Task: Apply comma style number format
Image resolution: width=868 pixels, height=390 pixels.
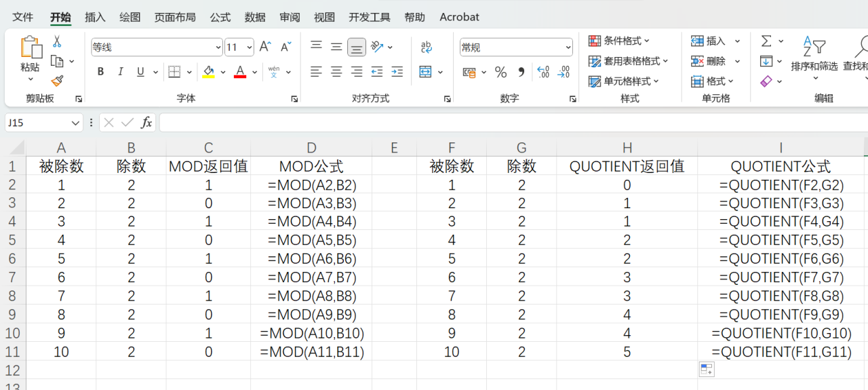Action: (x=521, y=72)
